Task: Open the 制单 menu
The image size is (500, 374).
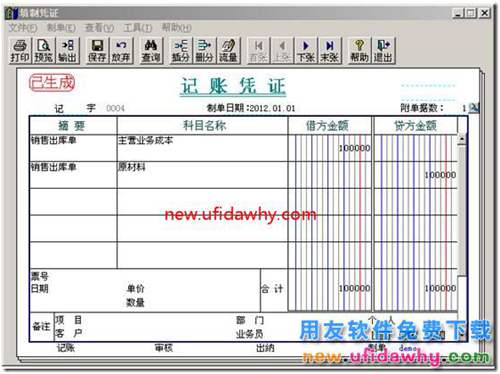Action: [61, 28]
